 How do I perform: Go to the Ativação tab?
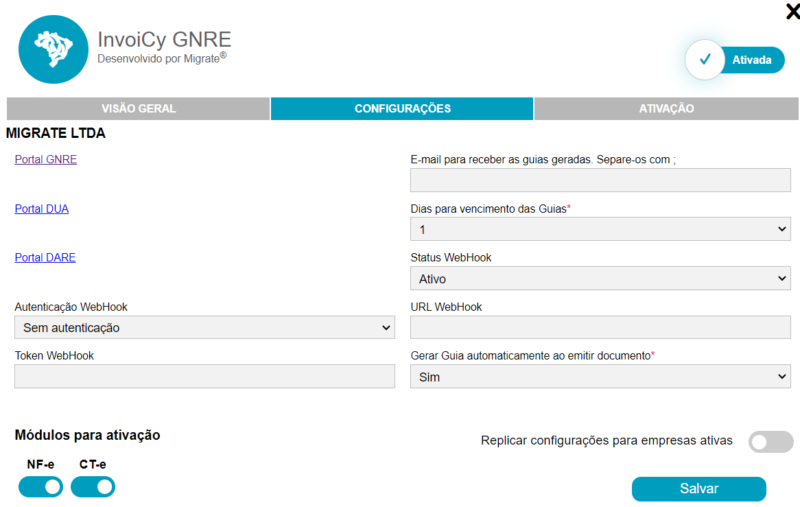point(666,108)
